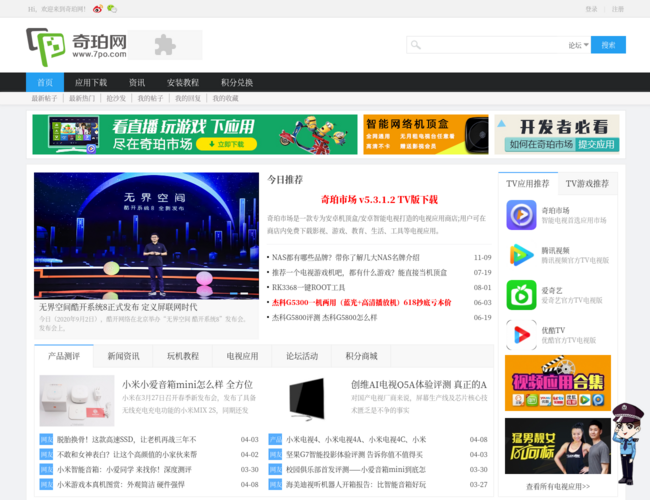
Task: Open the 奇珀市场 app icon
Action: pyautogui.click(x=521, y=215)
